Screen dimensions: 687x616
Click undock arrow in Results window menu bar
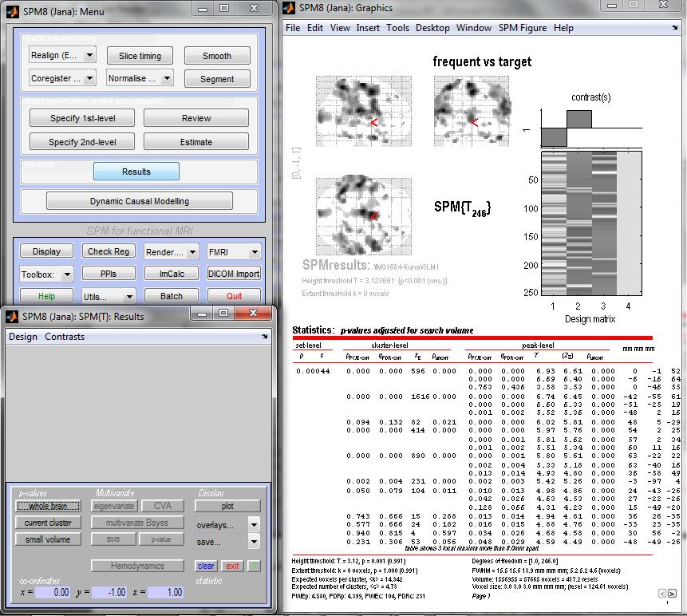pyautogui.click(x=264, y=337)
